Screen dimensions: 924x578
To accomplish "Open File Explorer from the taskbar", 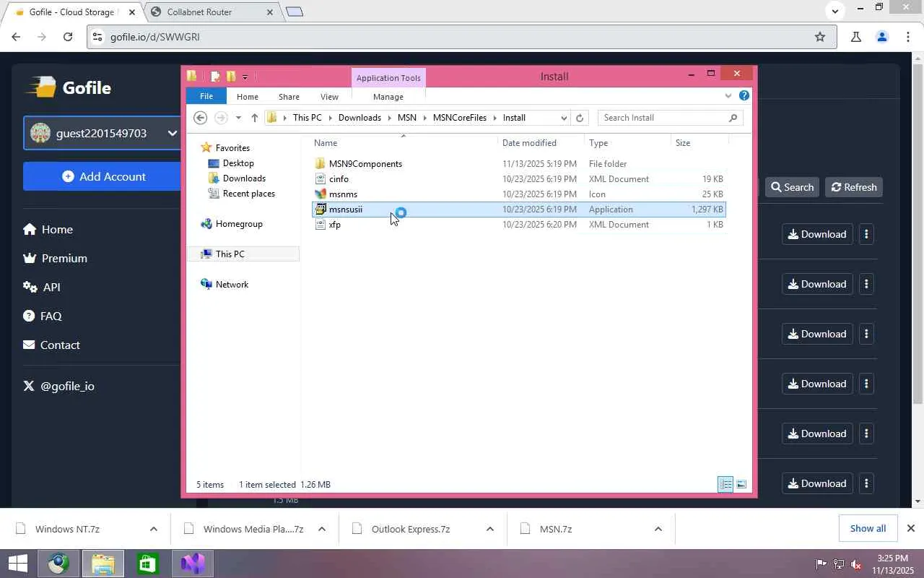I will (x=103, y=564).
